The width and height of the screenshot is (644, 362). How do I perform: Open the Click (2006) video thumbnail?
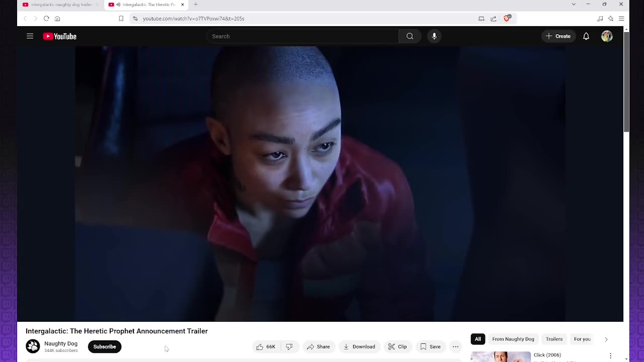click(501, 356)
